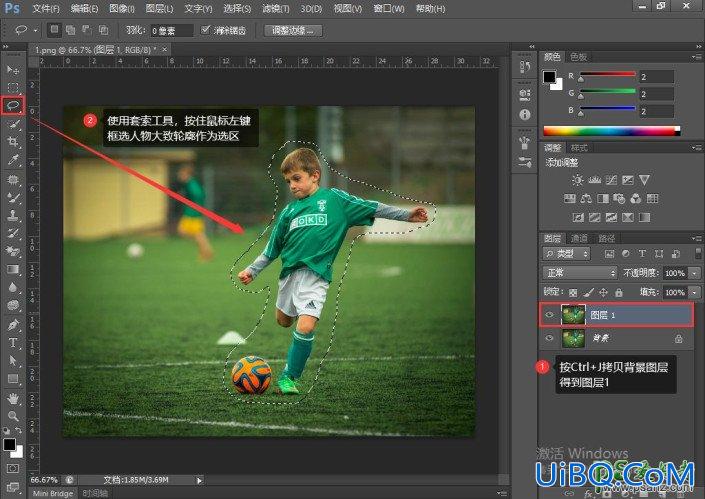Hide the 背景 layer visibility eye

coord(549,338)
